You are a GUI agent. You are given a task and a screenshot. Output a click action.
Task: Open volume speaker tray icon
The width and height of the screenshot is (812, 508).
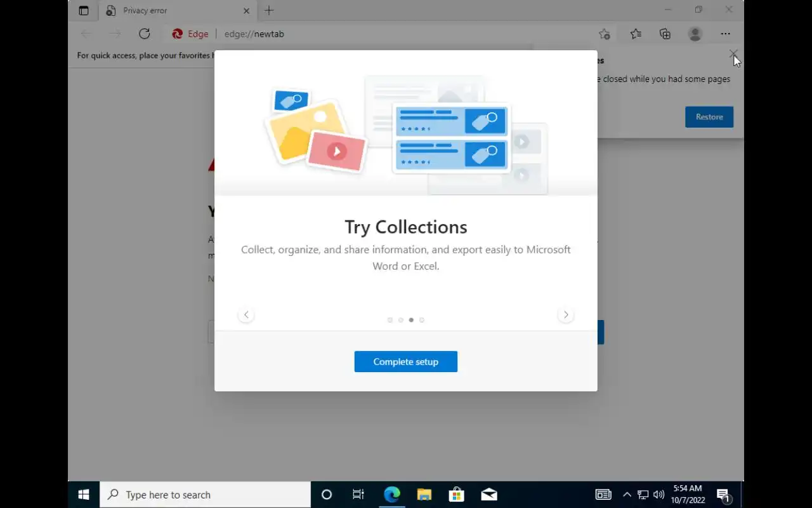point(658,495)
